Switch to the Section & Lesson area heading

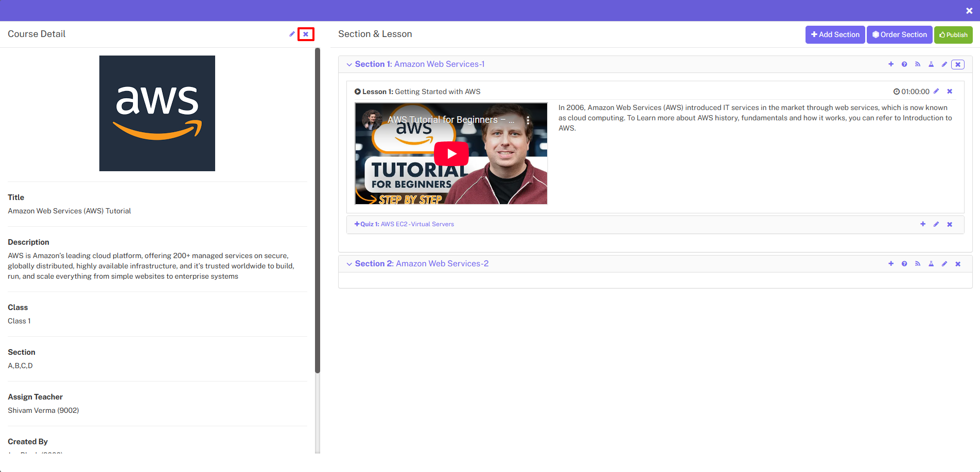coord(375,34)
